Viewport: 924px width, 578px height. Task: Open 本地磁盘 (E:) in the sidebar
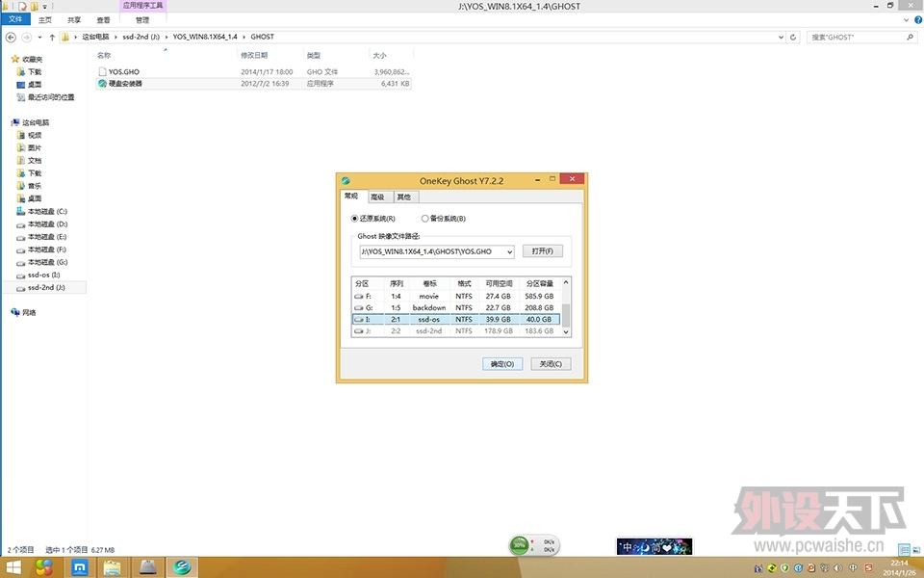tap(41, 237)
